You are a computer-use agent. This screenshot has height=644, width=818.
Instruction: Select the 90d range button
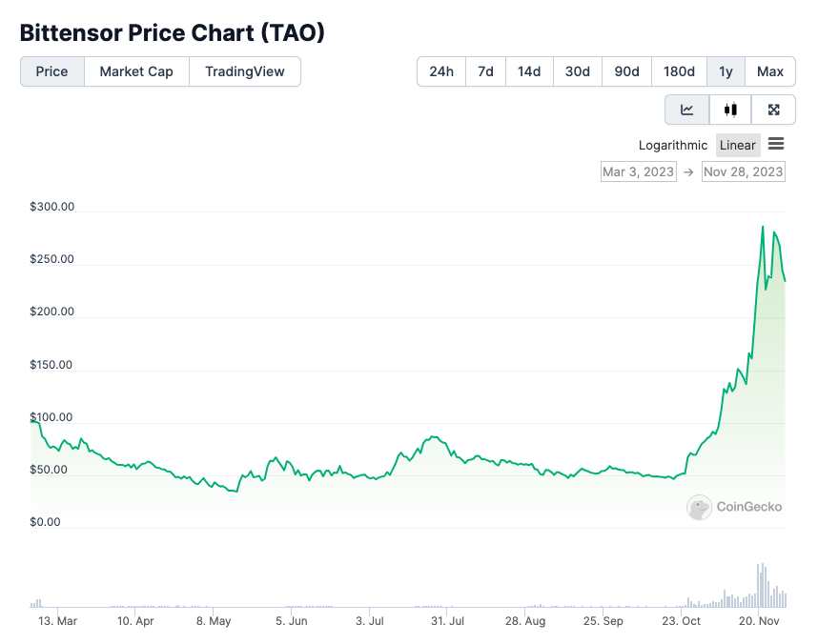pos(626,71)
